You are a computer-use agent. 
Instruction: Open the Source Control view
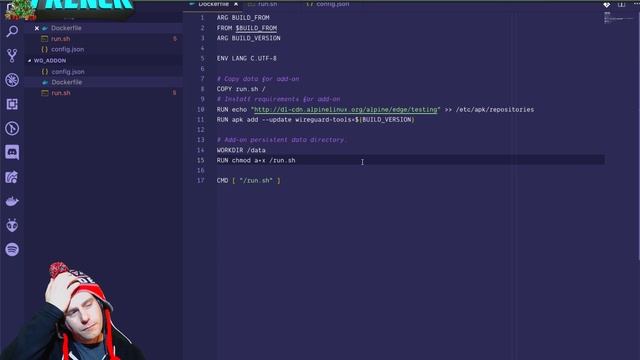click(x=12, y=56)
